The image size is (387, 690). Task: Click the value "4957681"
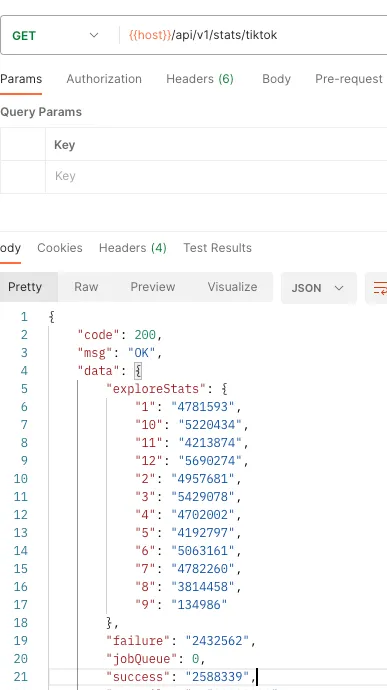tap(203, 479)
